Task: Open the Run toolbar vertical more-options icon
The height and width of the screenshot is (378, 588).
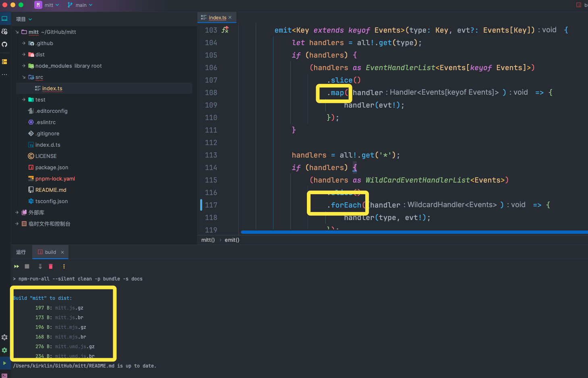Action: pyautogui.click(x=64, y=266)
